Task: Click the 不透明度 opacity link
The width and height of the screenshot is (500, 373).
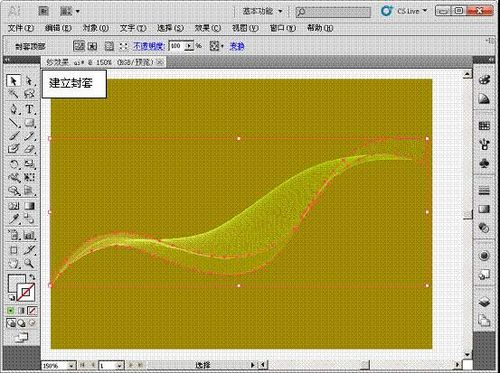Action: click(x=149, y=46)
